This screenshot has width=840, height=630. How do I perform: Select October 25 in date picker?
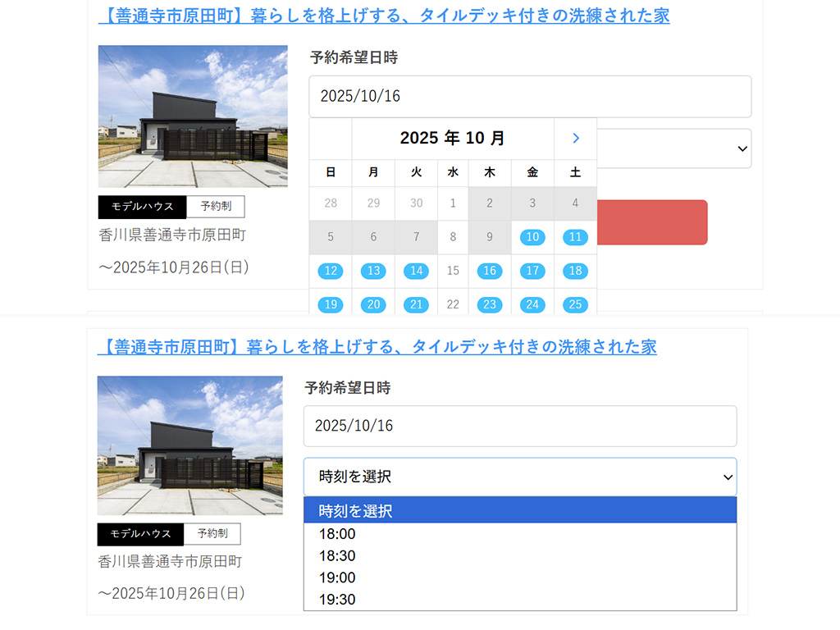(x=575, y=304)
